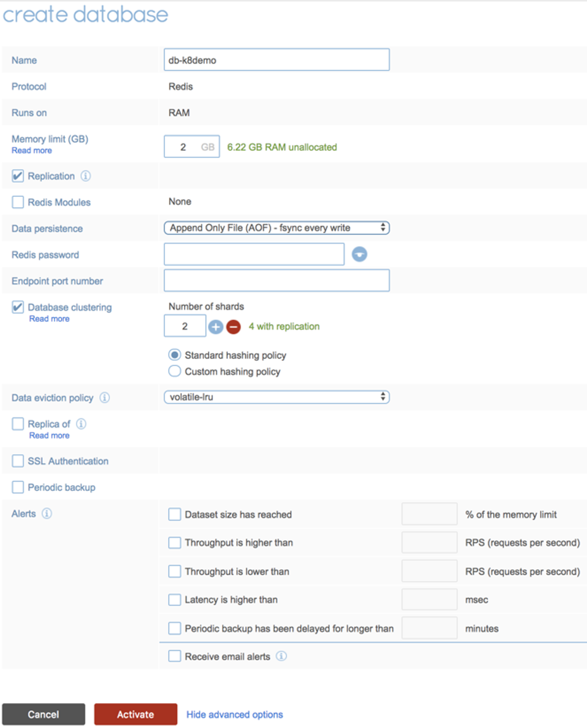The width and height of the screenshot is (587, 728).
Task: Enable the SSL Authentication checkbox
Action: (18, 461)
